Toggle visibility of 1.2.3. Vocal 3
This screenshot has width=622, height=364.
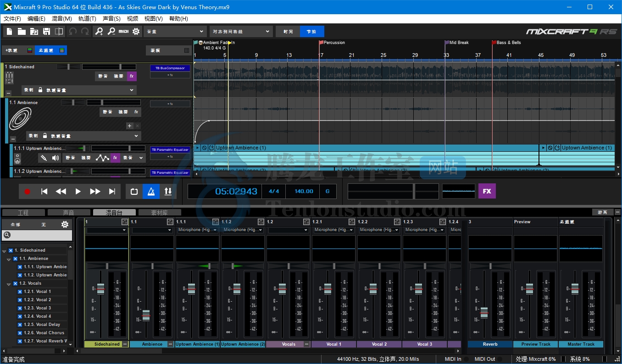(20, 308)
